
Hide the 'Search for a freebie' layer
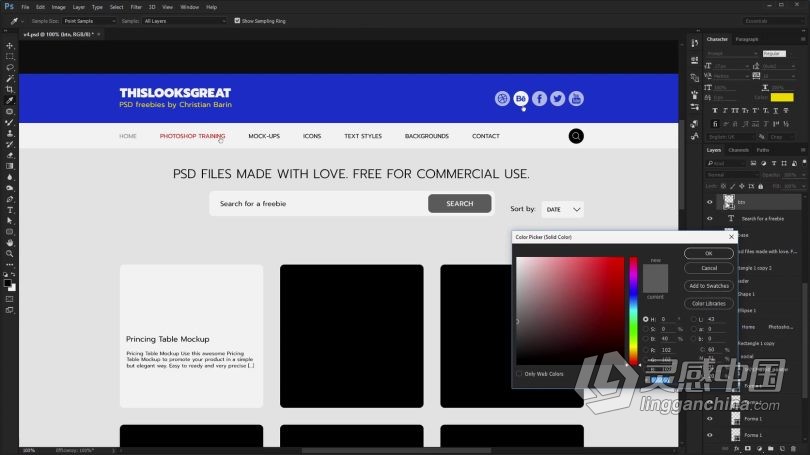click(709, 218)
